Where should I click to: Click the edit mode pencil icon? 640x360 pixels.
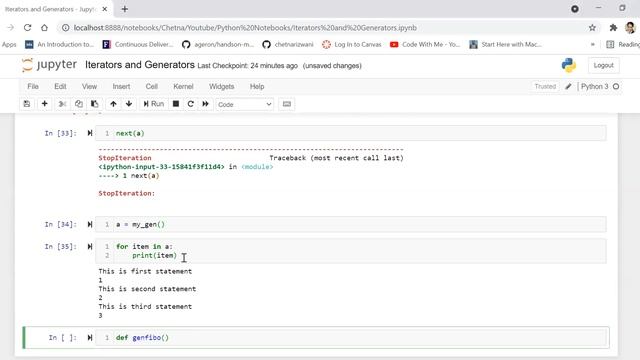pos(568,87)
